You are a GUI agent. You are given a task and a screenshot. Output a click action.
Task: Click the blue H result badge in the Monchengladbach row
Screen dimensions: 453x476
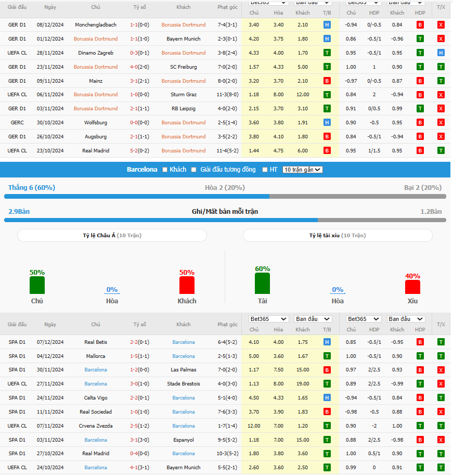[x=327, y=25]
